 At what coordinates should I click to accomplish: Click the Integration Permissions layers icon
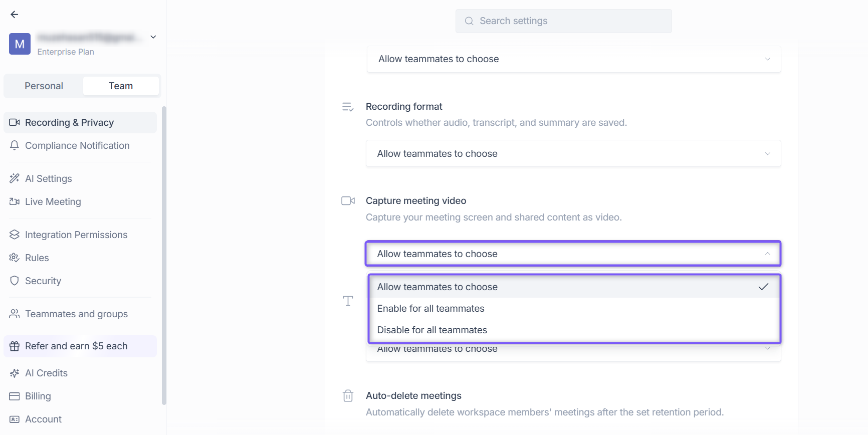pyautogui.click(x=15, y=235)
